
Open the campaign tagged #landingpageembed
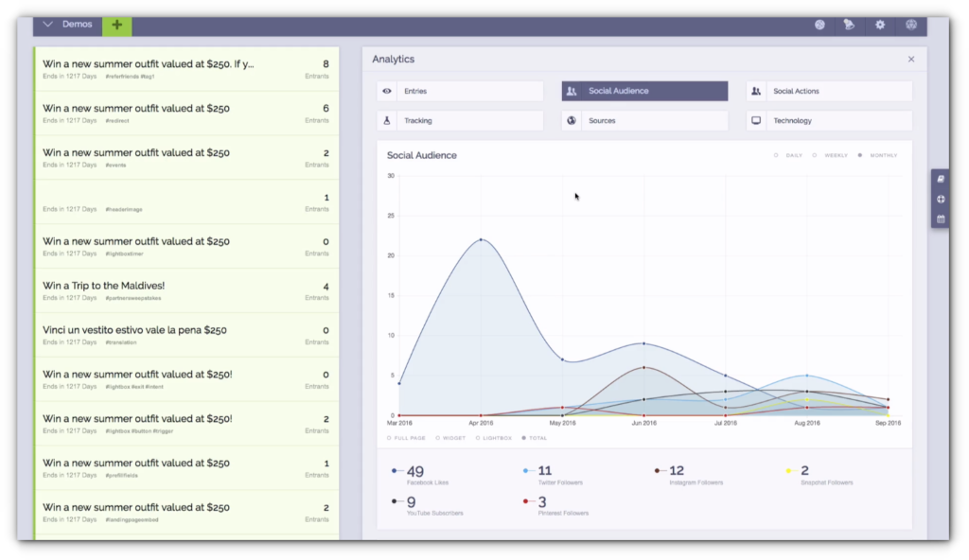pos(186,513)
